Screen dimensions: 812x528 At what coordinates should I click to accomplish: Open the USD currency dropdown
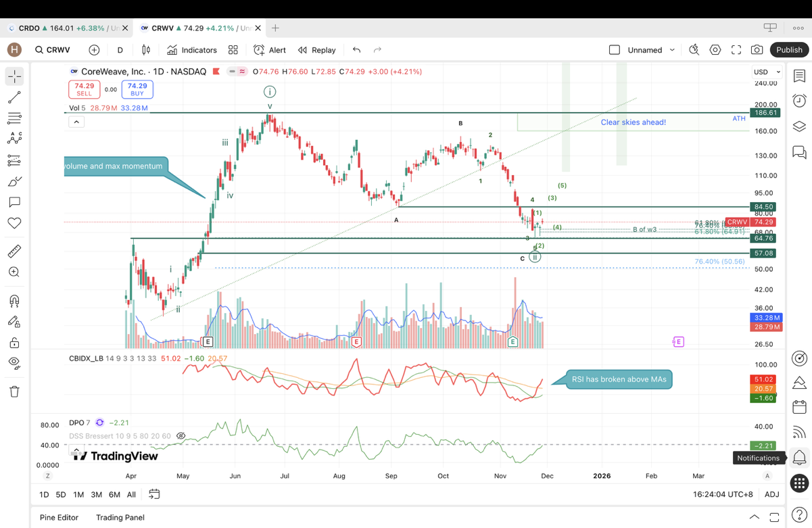point(767,72)
